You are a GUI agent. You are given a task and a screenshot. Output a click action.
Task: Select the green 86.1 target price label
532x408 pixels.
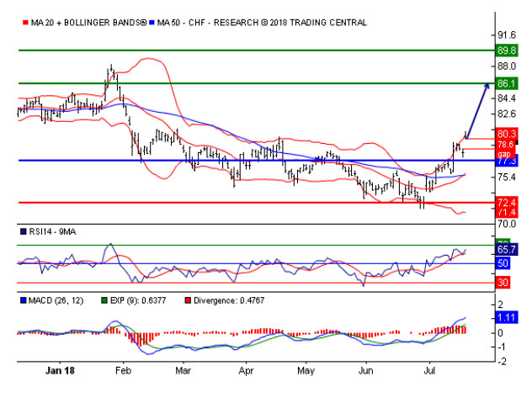pos(506,84)
